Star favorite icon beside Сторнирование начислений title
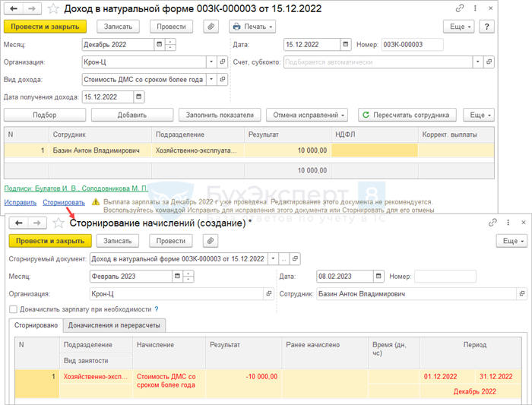The image size is (532, 405). point(59,223)
